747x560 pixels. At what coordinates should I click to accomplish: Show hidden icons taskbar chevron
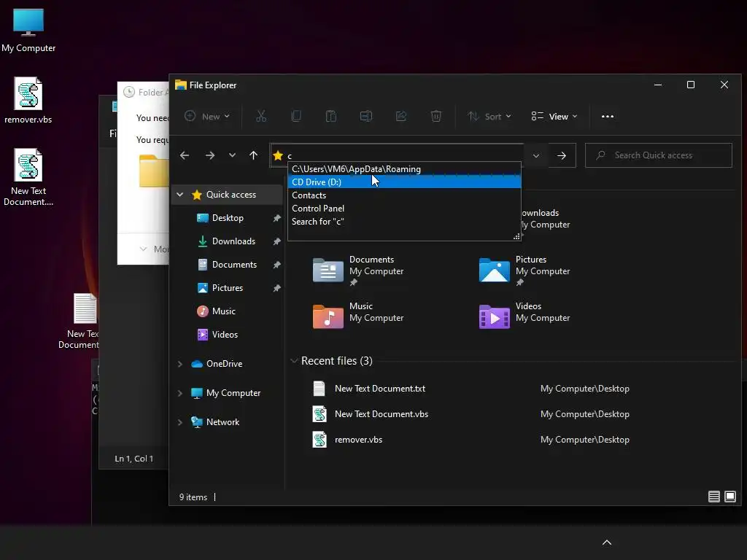coord(607,542)
